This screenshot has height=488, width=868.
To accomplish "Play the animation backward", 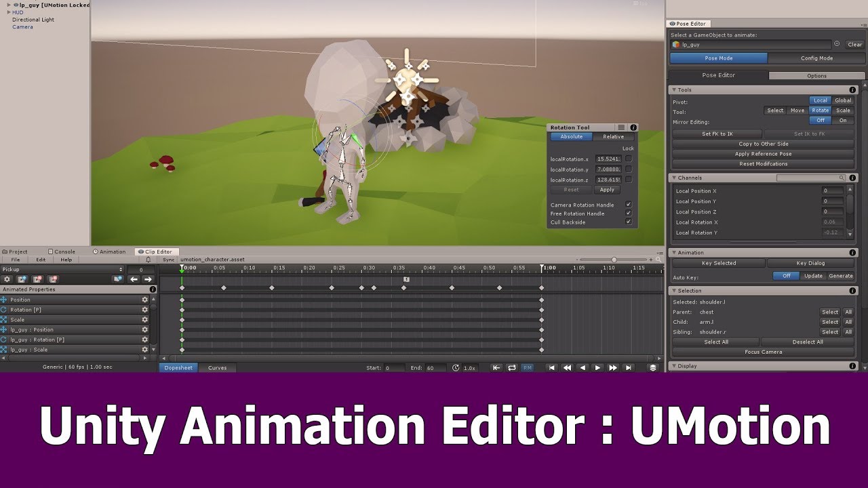I will [x=583, y=368].
